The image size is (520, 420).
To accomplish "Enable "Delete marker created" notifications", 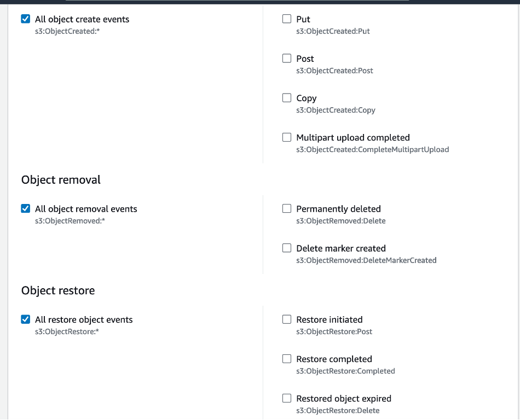I will [x=287, y=248].
